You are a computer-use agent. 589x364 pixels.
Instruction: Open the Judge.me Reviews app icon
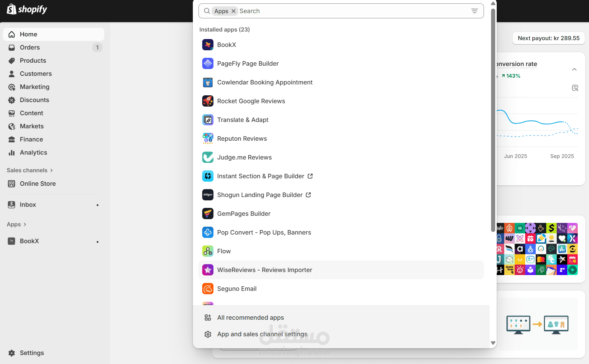208,157
